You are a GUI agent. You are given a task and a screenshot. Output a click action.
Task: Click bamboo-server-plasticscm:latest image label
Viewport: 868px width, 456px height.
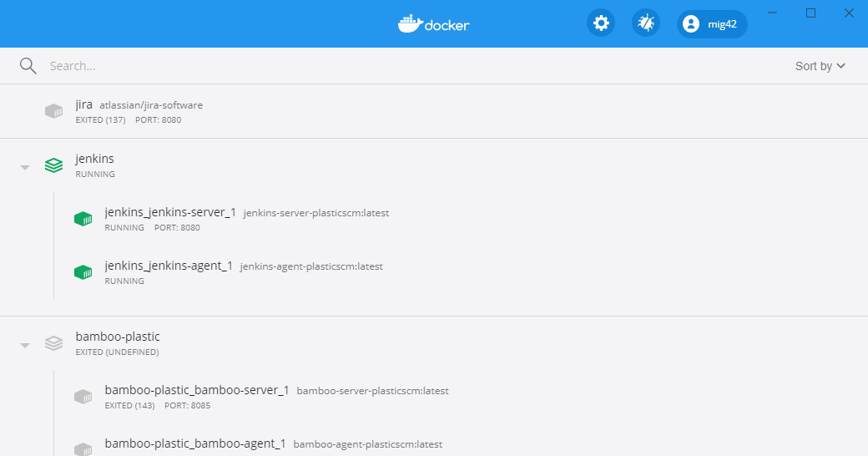pos(372,391)
